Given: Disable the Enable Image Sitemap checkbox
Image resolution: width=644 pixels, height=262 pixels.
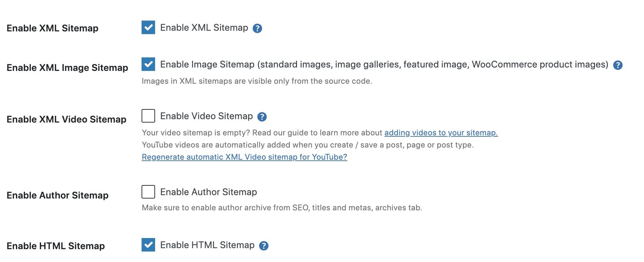Looking at the screenshot, I should [148, 64].
